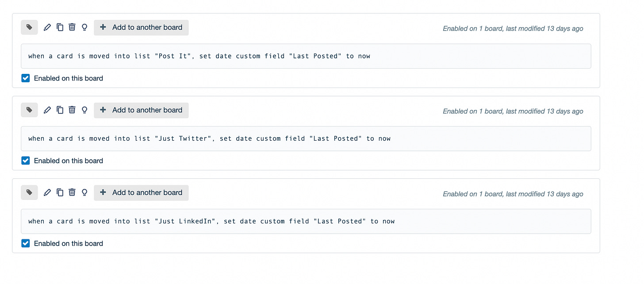
Task: Copy the "Just Twitter" rule
Action: [60, 110]
